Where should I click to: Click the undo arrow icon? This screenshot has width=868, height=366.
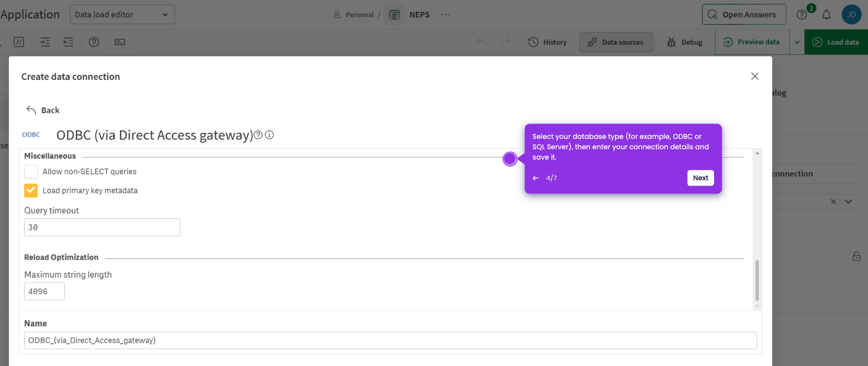point(482,42)
